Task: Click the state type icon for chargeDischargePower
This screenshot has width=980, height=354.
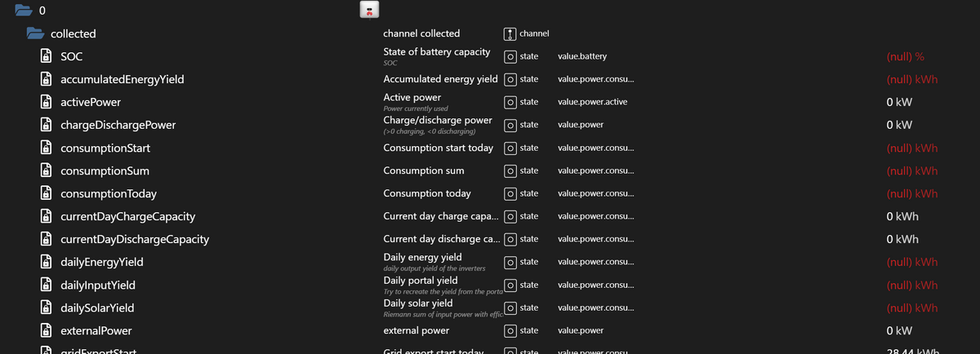Action: click(x=510, y=125)
